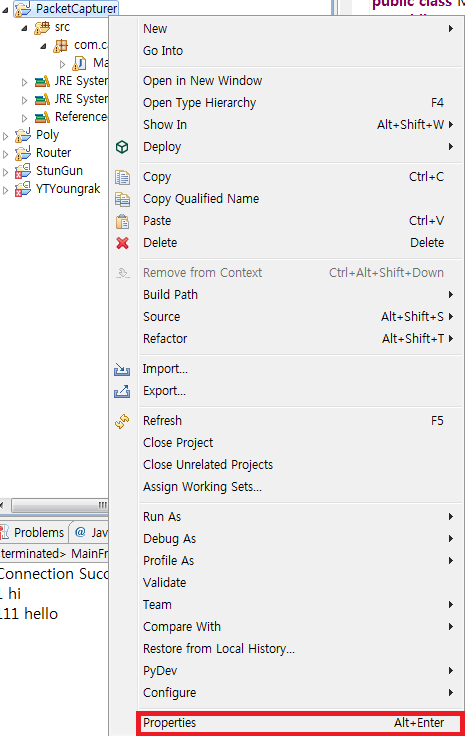Select the StunGun project icon
Screen dimensions: 465x736
pyautogui.click(x=23, y=171)
